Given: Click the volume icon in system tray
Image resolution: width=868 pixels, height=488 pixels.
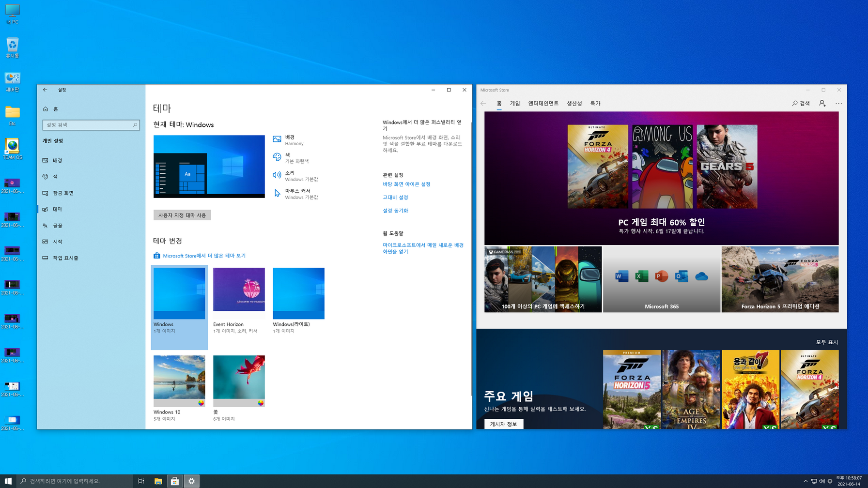Looking at the screenshot, I should [x=822, y=481].
